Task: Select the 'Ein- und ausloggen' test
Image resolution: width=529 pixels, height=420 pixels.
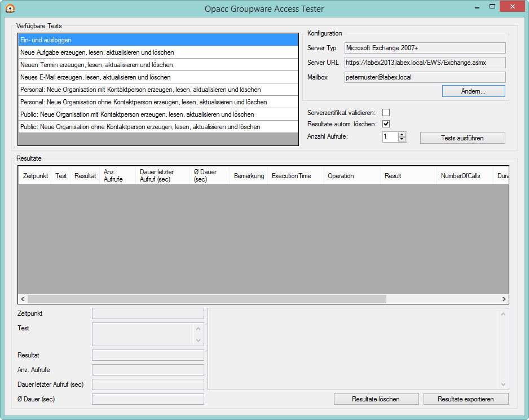Action: point(158,40)
